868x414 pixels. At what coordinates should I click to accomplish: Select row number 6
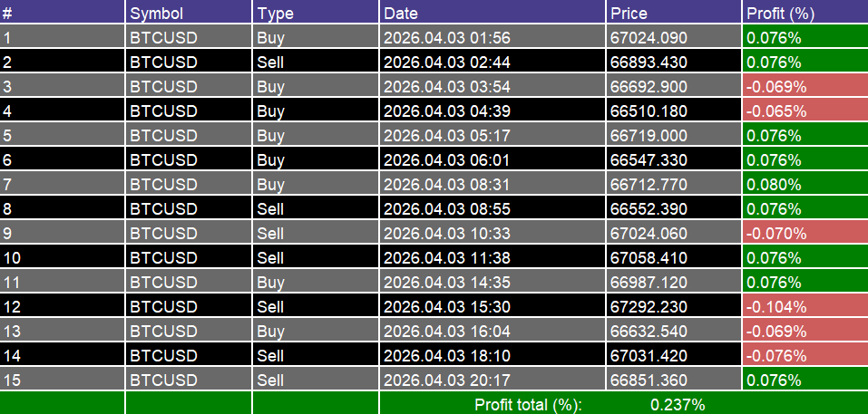tap(8, 160)
